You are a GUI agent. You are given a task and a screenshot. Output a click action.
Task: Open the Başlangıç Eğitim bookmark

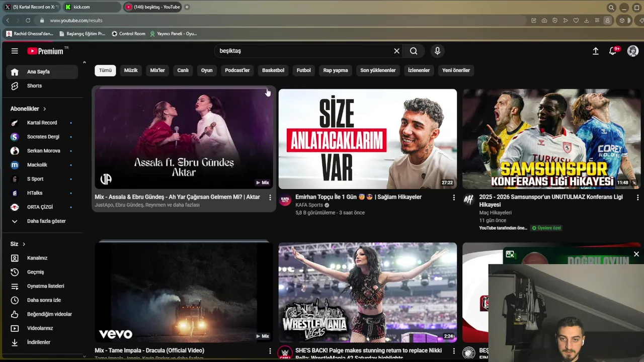click(x=82, y=34)
